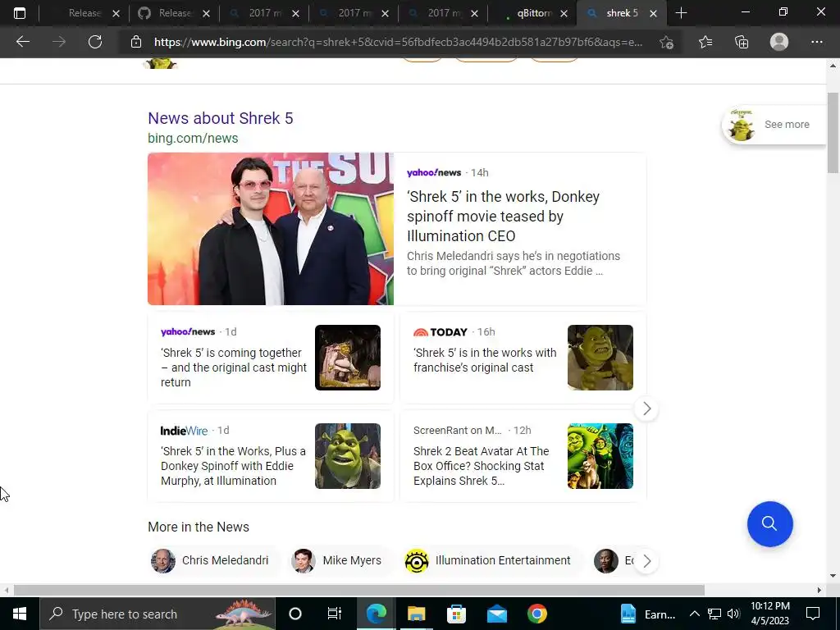Screen dimensions: 840x630
Task: Click the Yahoo news Shrek swamp thumbnail
Action: [x=348, y=358]
